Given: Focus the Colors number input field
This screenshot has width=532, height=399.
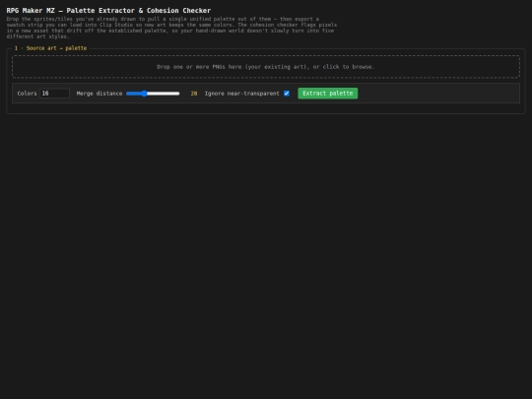Looking at the screenshot, I should 54,94.
